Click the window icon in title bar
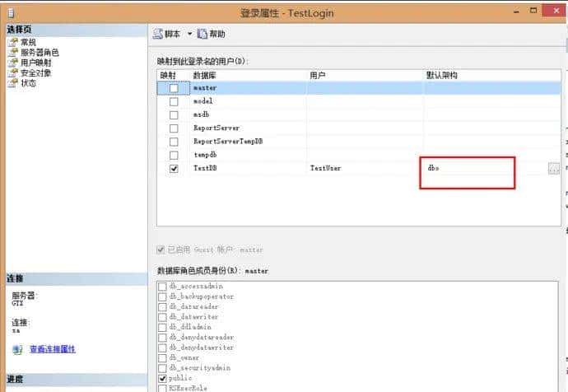 tap(11, 13)
